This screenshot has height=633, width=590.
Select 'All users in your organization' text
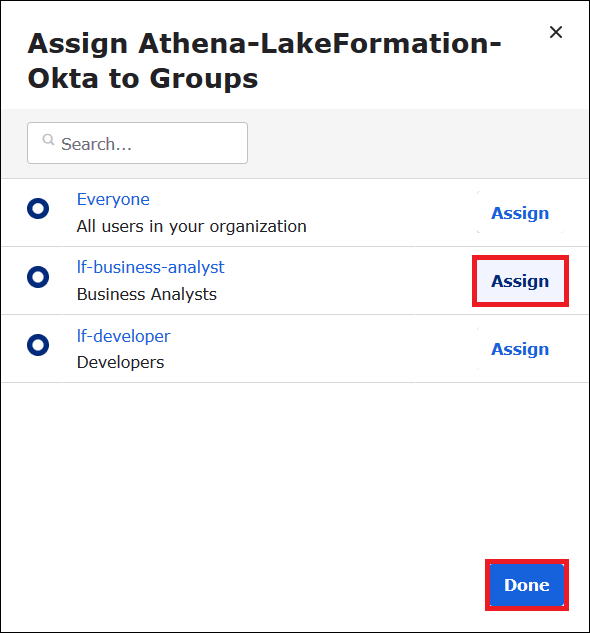click(x=191, y=226)
